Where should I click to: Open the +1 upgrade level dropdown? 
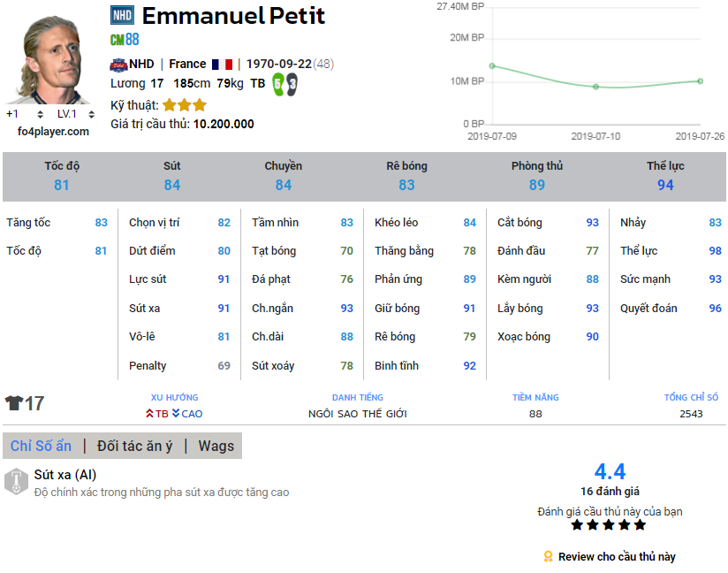[17, 114]
